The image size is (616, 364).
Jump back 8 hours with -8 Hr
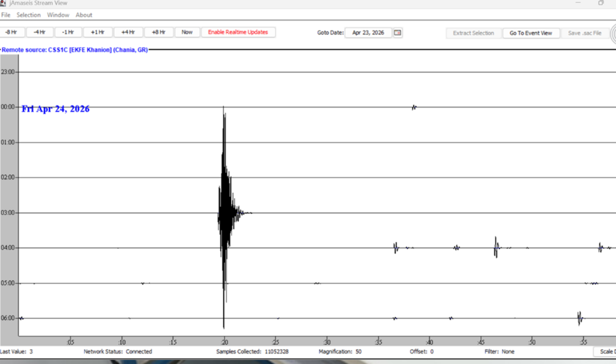11,32
